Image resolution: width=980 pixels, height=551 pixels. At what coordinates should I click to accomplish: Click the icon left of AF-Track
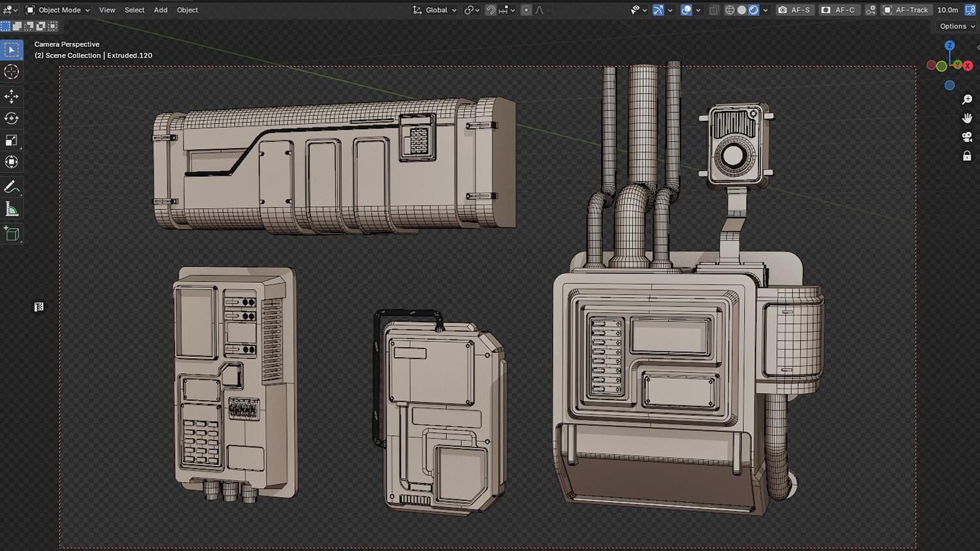coord(871,10)
